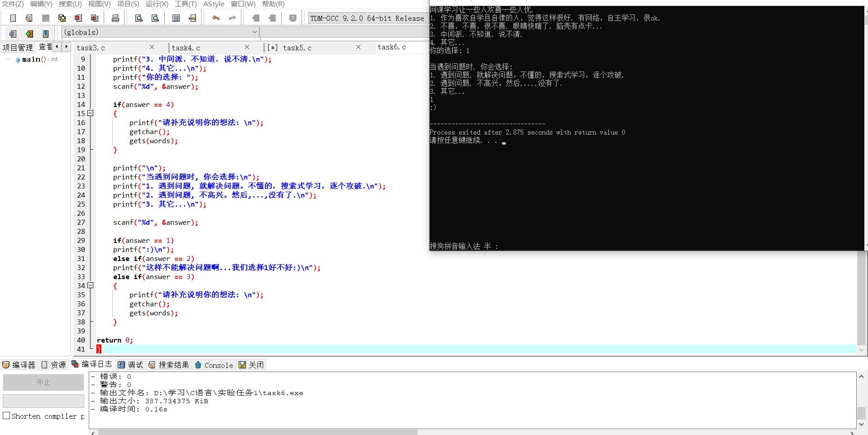Close the task3.c tab
The width and height of the screenshot is (868, 435).
tap(152, 47)
